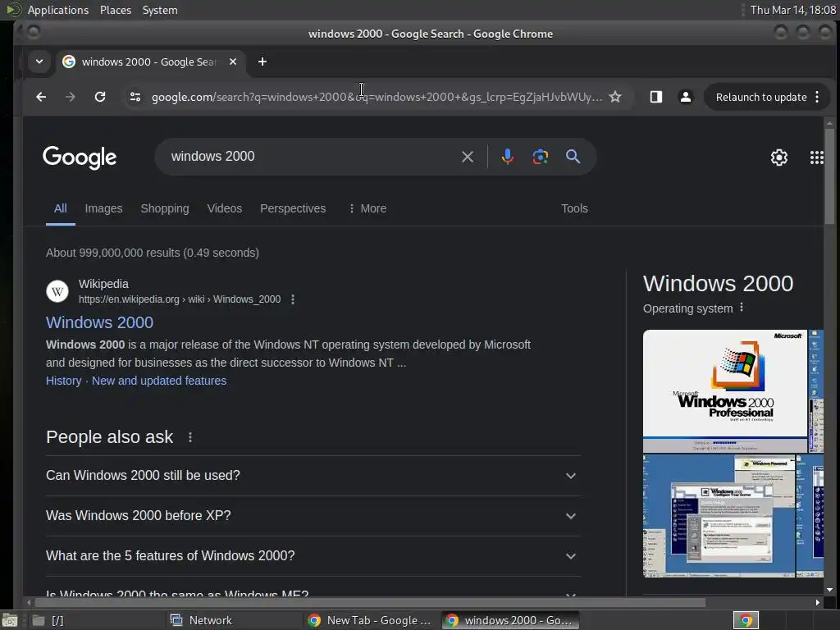This screenshot has height=630, width=840.
Task: Open Wikipedia result options menu
Action: [293, 299]
